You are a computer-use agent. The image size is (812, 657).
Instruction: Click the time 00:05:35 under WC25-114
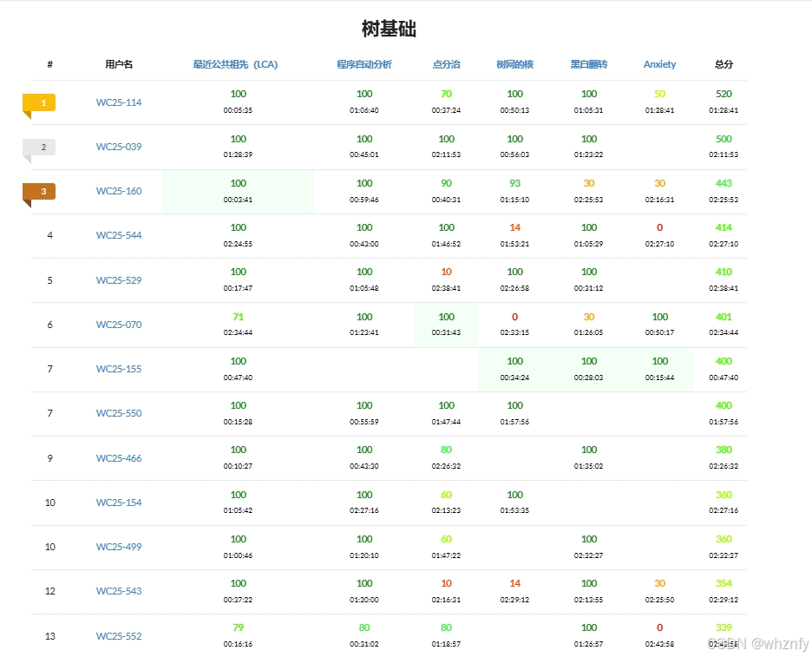(239, 110)
